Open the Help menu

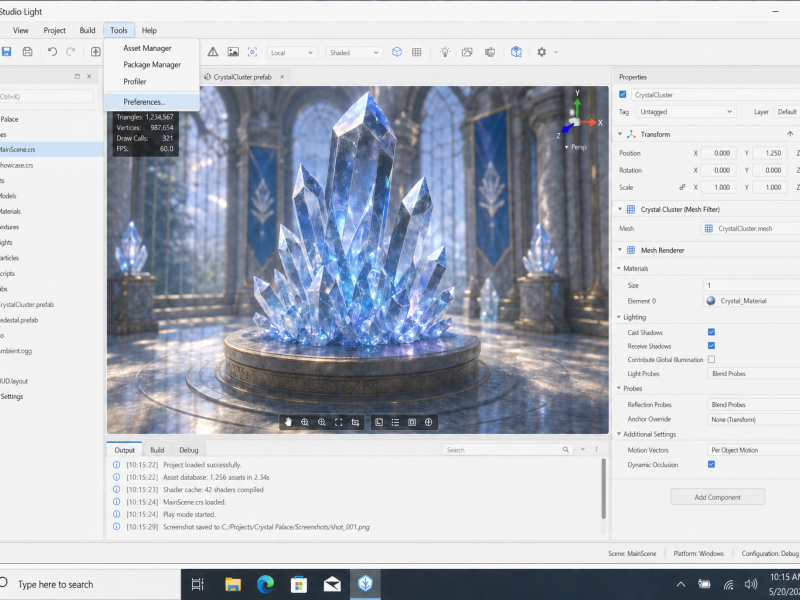[149, 30]
